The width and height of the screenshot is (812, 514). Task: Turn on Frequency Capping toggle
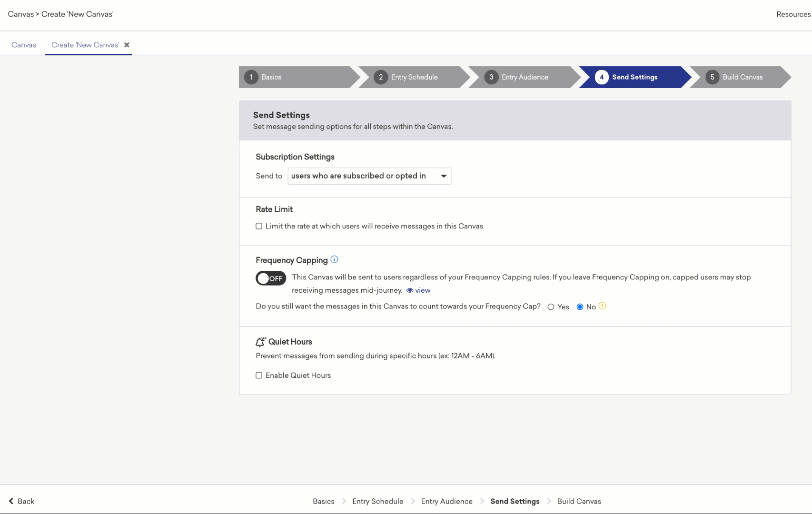point(271,278)
